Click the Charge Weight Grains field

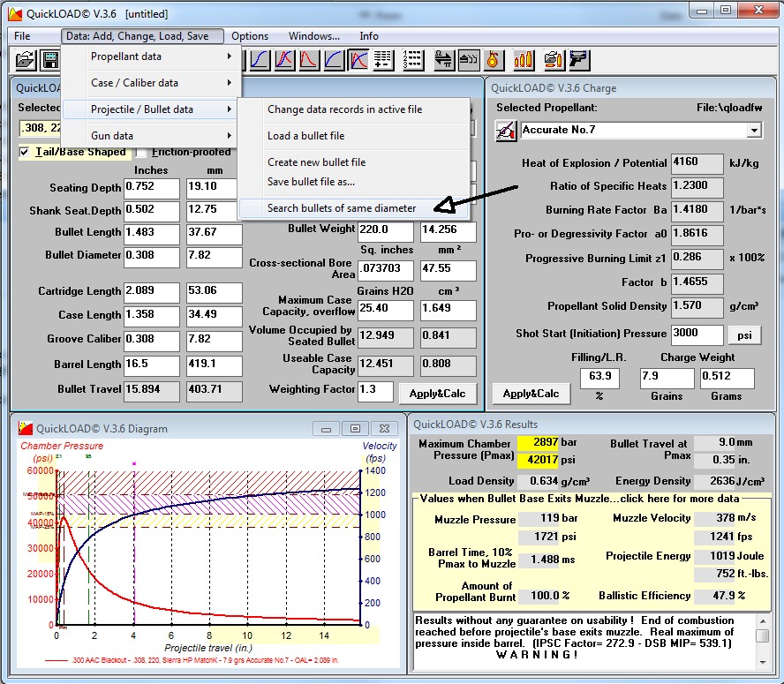(667, 379)
